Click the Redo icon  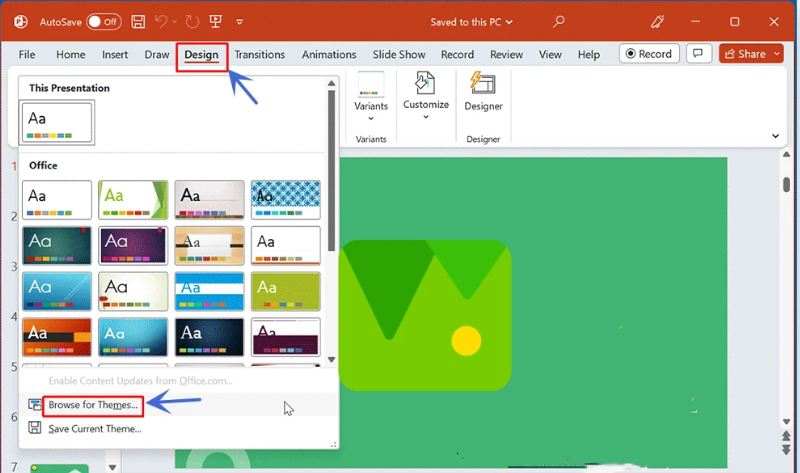(x=192, y=21)
